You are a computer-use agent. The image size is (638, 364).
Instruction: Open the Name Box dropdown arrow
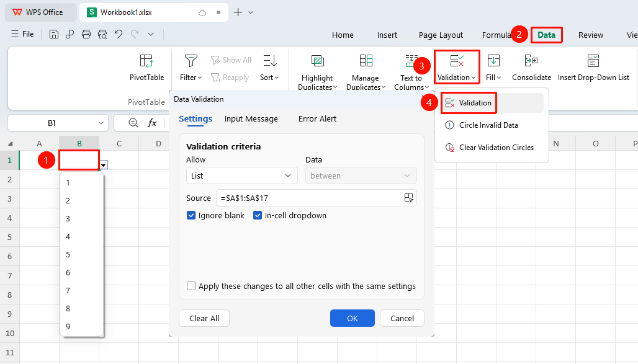(101, 123)
